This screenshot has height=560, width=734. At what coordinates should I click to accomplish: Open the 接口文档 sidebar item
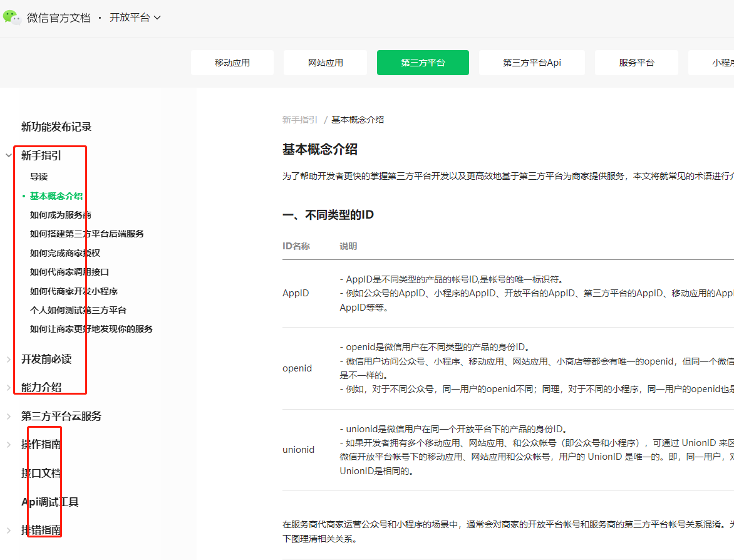[41, 474]
